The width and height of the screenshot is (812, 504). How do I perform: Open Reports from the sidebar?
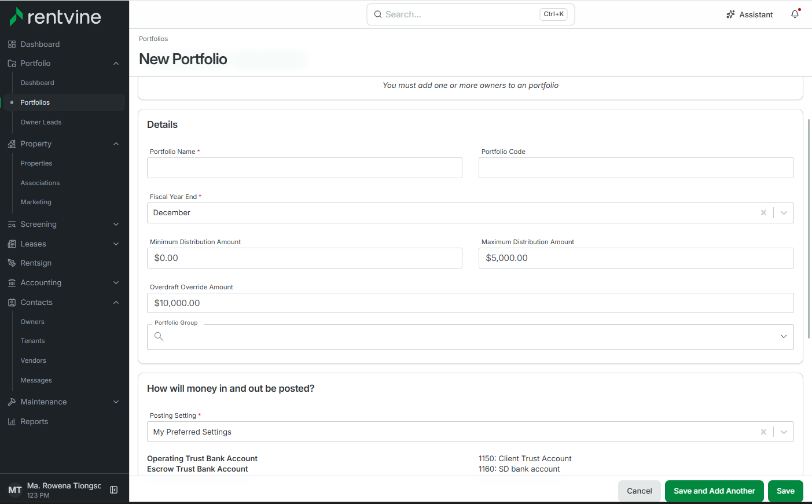tap(34, 421)
